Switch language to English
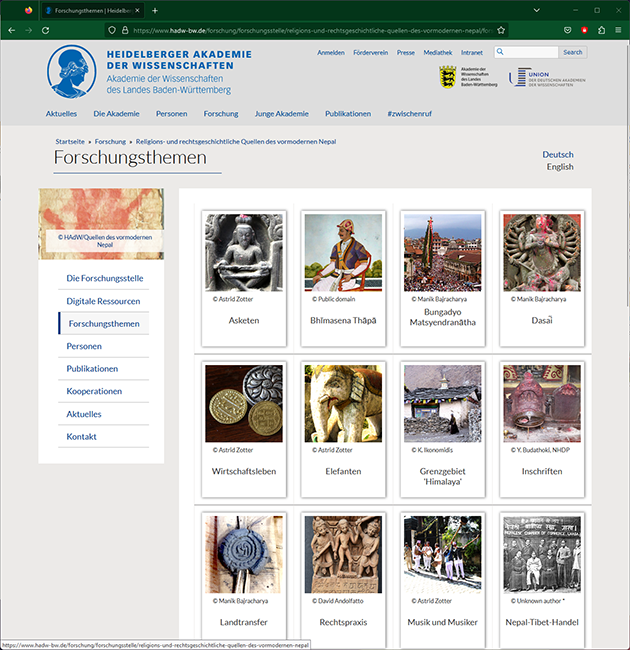 560,167
